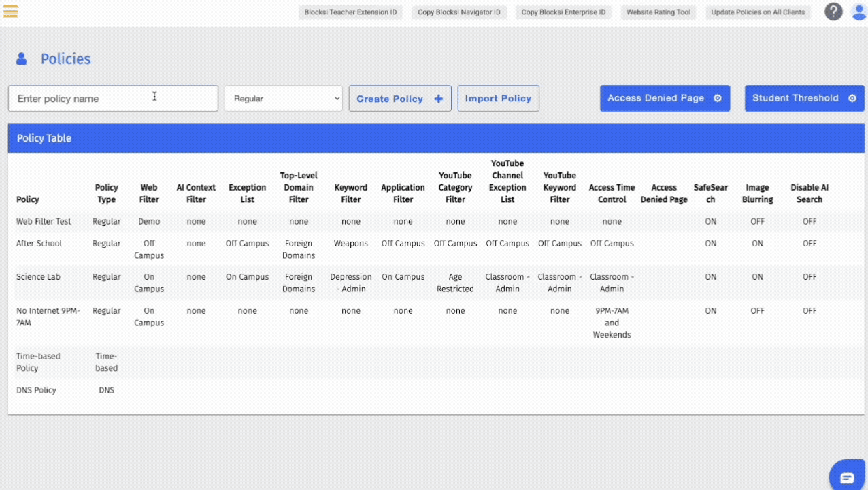This screenshot has height=490, width=868.
Task: Click the AI Context Filter column header
Action: (x=196, y=193)
